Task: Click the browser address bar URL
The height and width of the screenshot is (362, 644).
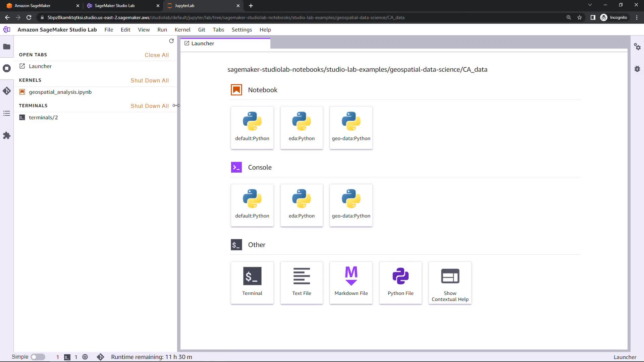Action: coord(225,17)
